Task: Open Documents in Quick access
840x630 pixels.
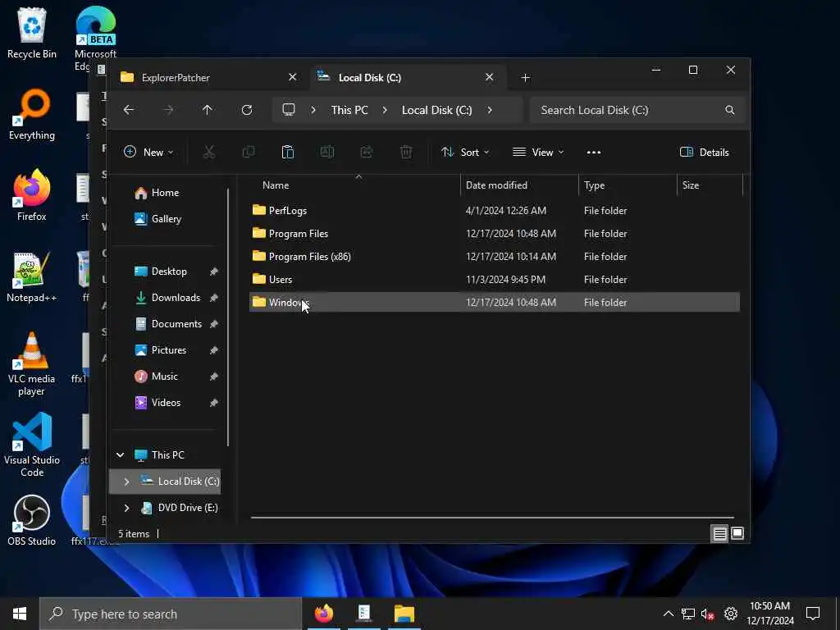Action: click(x=176, y=323)
